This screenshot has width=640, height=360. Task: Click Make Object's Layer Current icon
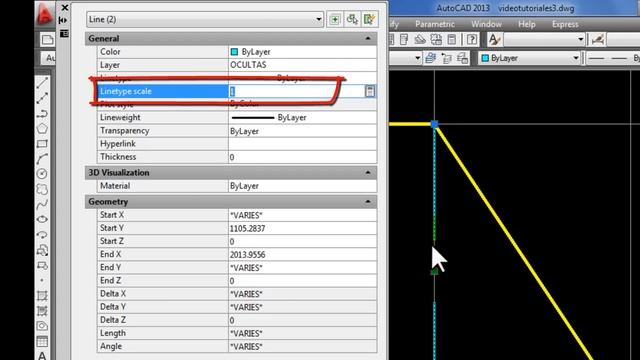click(x=431, y=58)
